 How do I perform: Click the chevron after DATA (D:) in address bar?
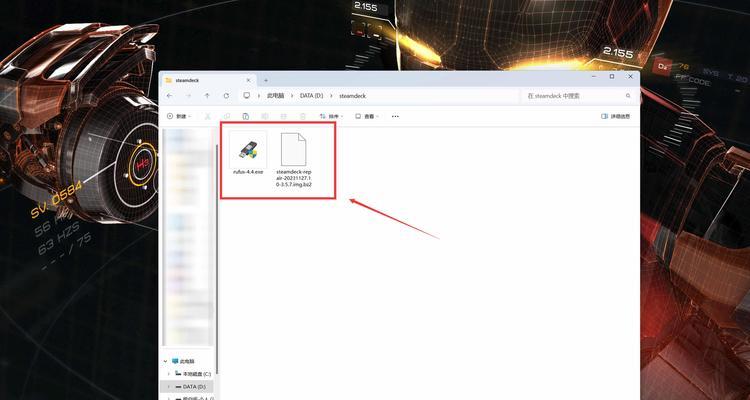pyautogui.click(x=331, y=96)
